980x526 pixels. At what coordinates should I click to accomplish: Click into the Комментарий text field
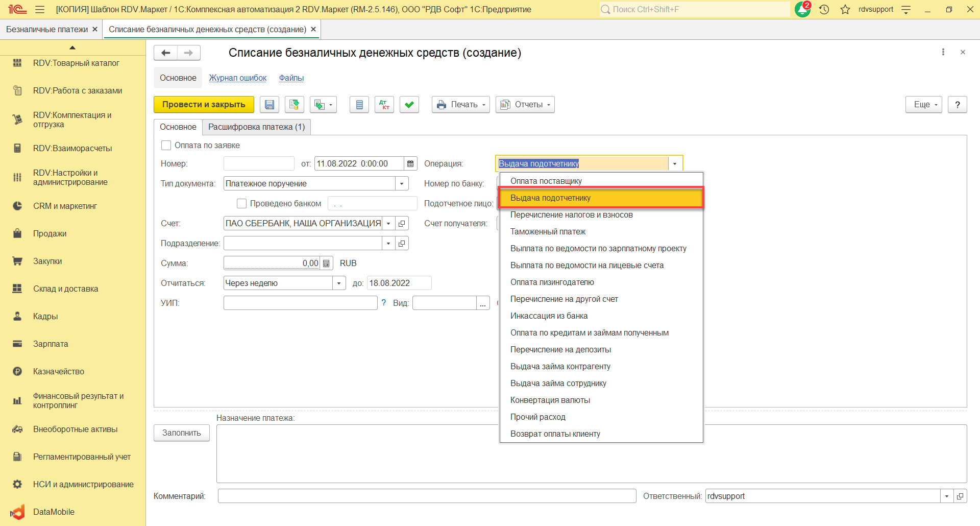(x=426, y=496)
